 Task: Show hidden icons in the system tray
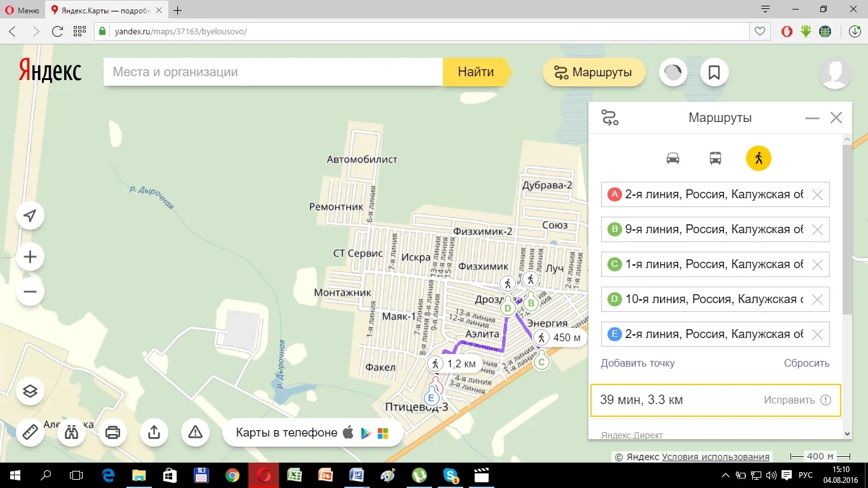(726, 475)
